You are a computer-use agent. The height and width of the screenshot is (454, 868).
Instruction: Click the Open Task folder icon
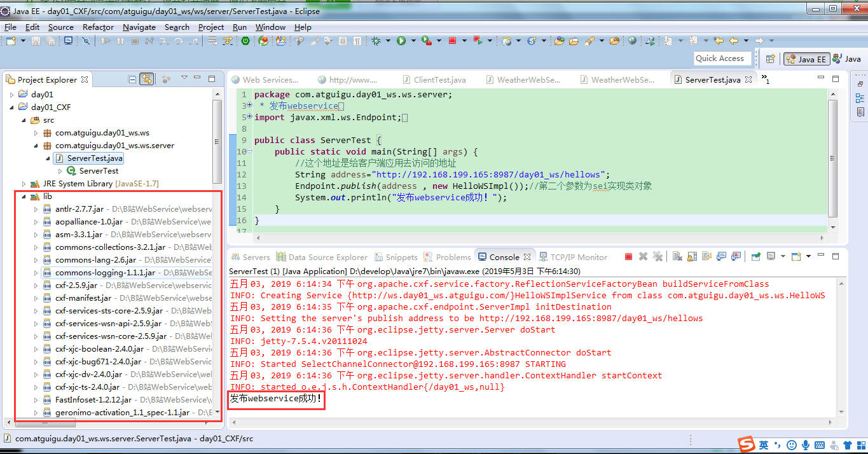574,41
